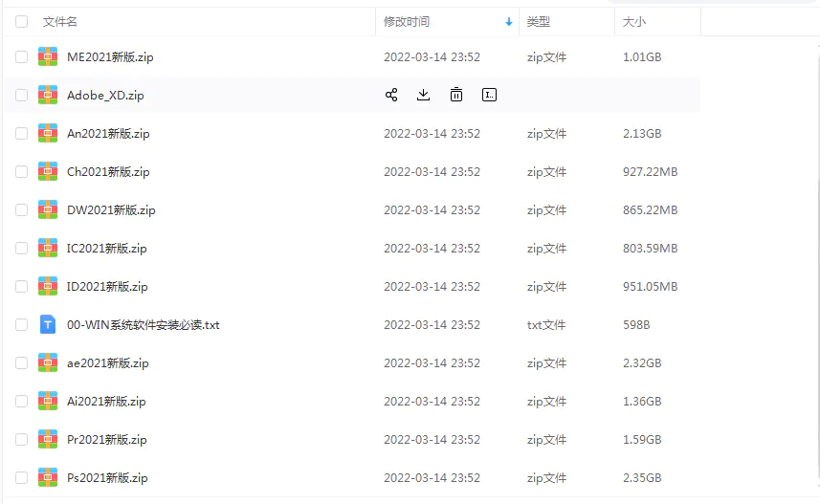Screen dimensions: 820x504
Task: Click the text file icon for 00-WIN系统软件安装必读.txt
Action: [x=48, y=324]
